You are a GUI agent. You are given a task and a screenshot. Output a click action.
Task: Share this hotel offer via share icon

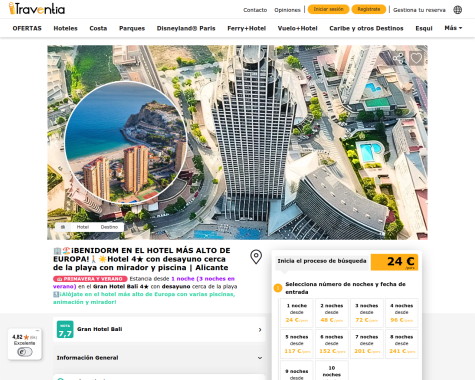398,59
